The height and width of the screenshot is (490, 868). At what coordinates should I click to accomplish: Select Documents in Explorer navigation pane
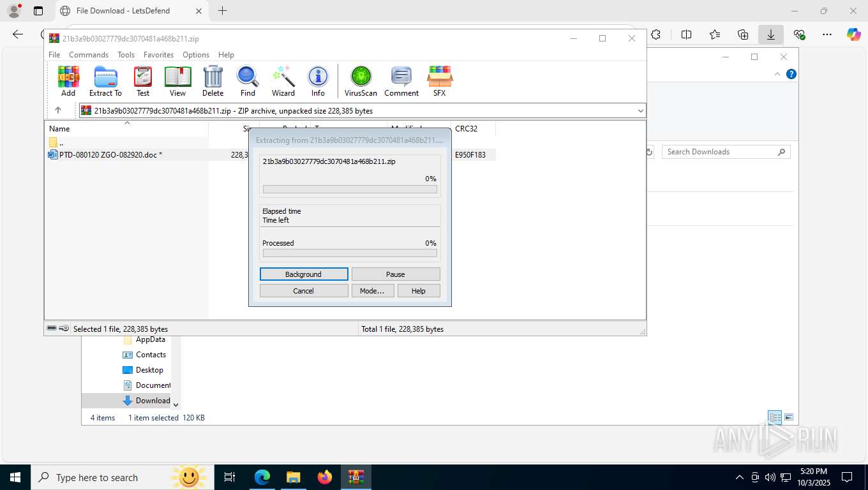point(146,385)
